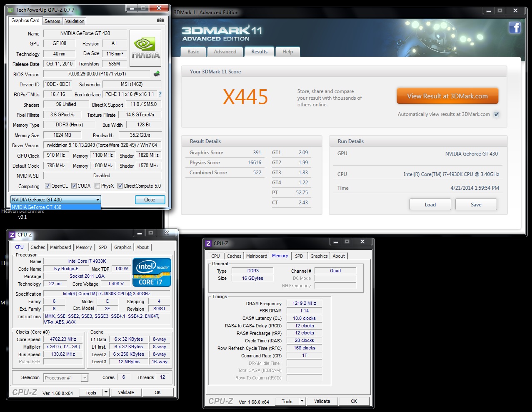This screenshot has height=412, width=532.
Task: Click the Load button in Run Details
Action: tap(430, 204)
